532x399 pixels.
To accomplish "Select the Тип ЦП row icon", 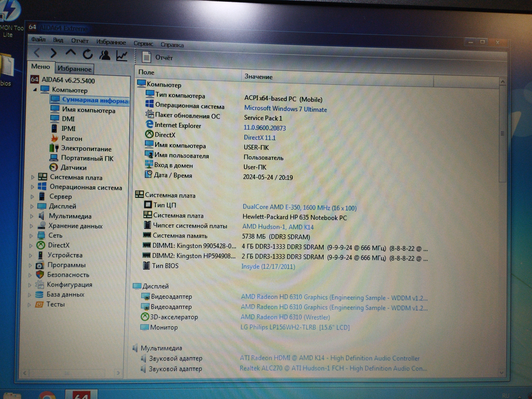I will tap(148, 204).
